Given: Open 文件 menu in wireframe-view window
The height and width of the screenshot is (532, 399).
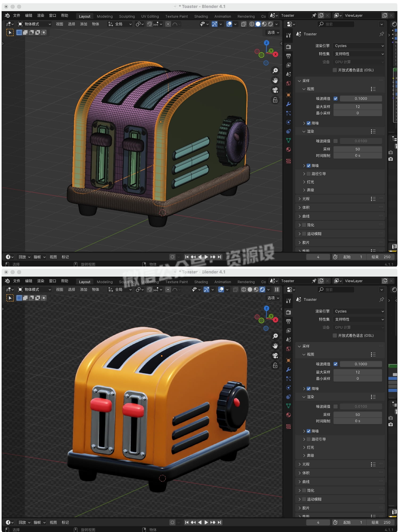Looking at the screenshot, I should coord(16,15).
